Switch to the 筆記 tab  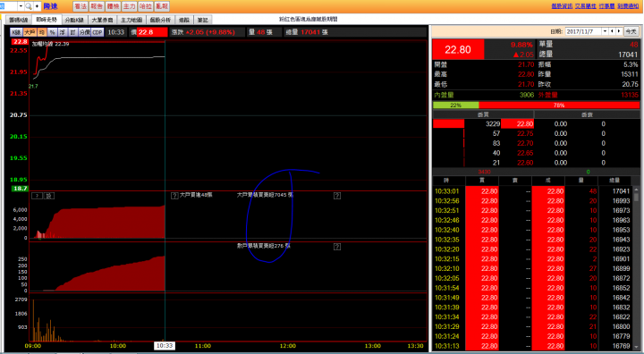point(202,20)
